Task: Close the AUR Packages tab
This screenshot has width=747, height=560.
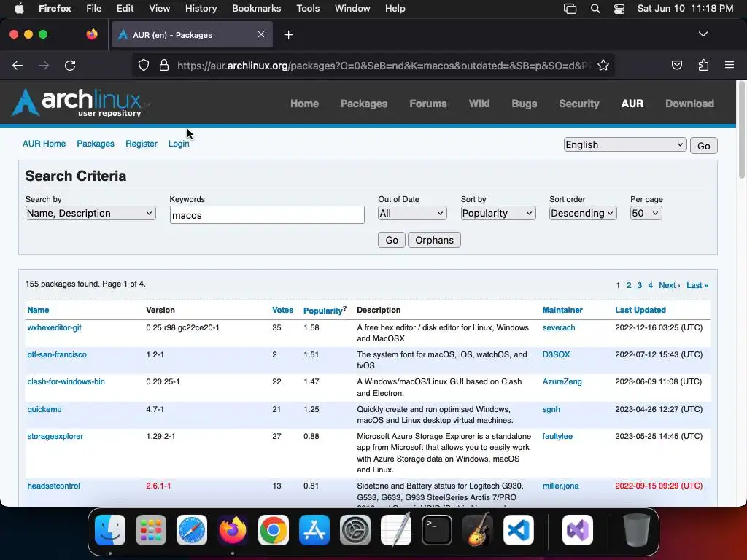Action: 261,34
